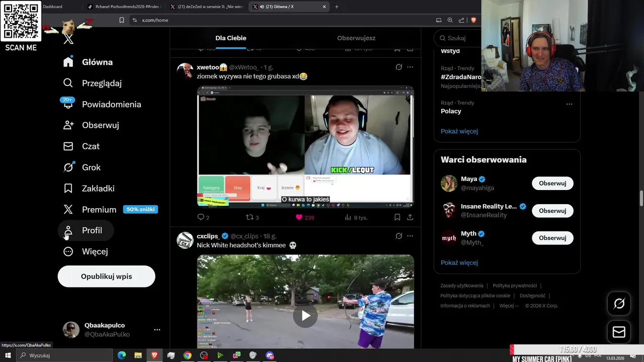This screenshot has width=644, height=362.
Task: Open Dostępność footer link
Action: [533, 296]
